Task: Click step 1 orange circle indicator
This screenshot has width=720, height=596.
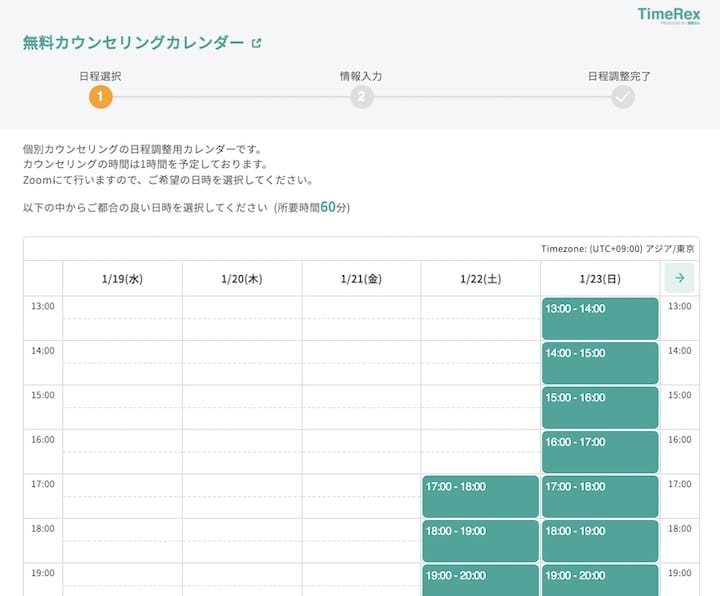Action: (101, 97)
